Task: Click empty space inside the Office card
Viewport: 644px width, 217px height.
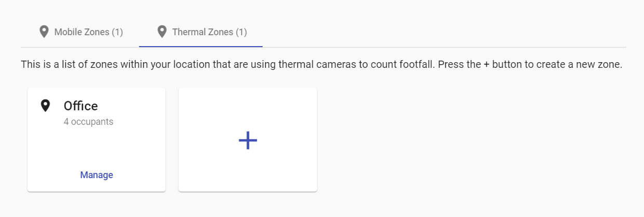Action: (97, 148)
